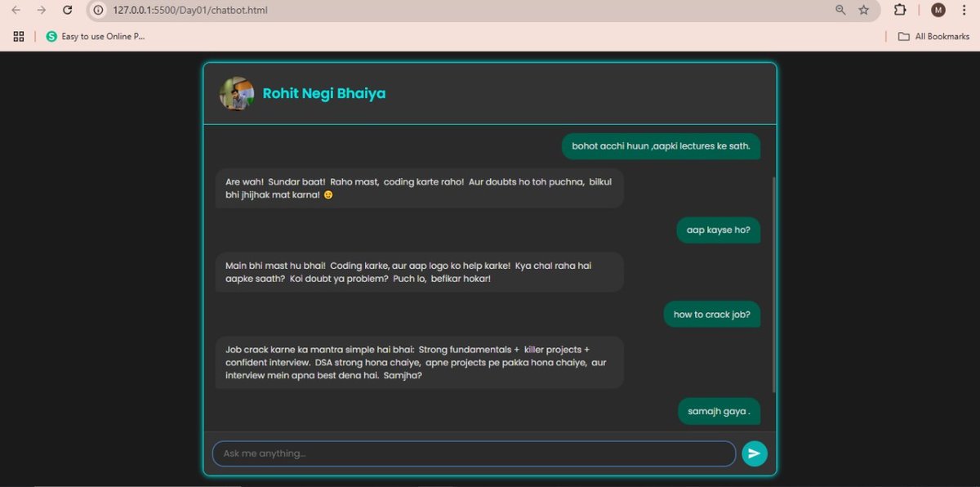Click the 'samajh gaya' chat message
The height and width of the screenshot is (487, 980).
tap(719, 411)
